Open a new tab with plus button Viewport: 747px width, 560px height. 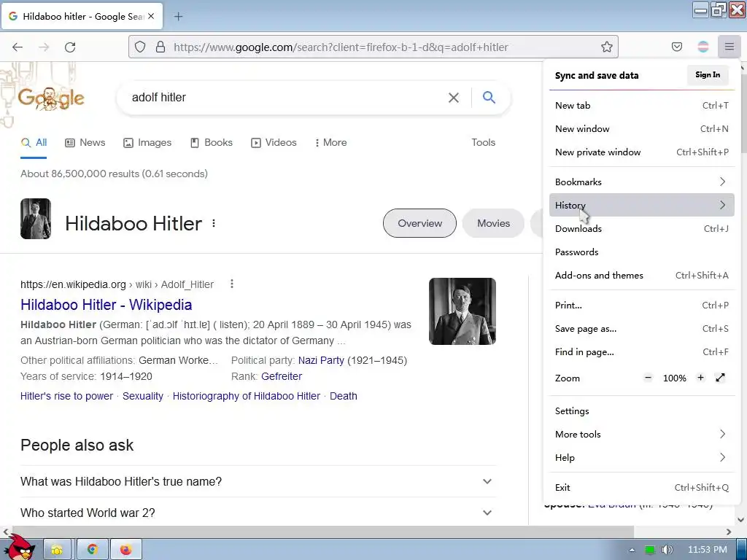(x=178, y=17)
